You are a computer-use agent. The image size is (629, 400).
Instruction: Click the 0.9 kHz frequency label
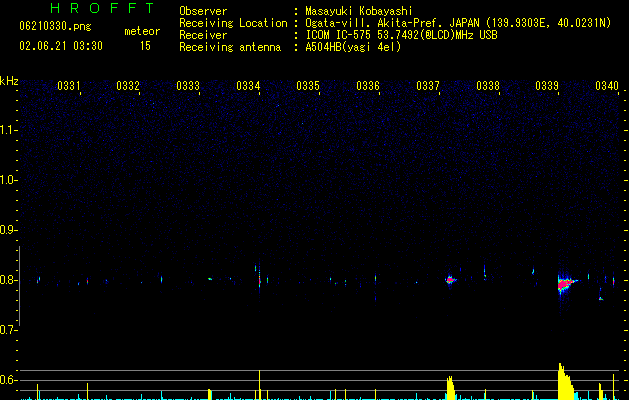click(x=8, y=230)
